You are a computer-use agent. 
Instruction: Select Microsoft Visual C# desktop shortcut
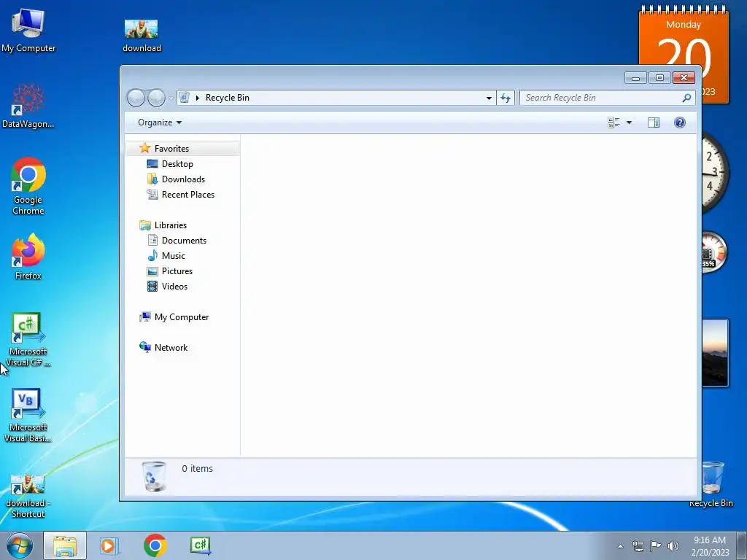[28, 340]
